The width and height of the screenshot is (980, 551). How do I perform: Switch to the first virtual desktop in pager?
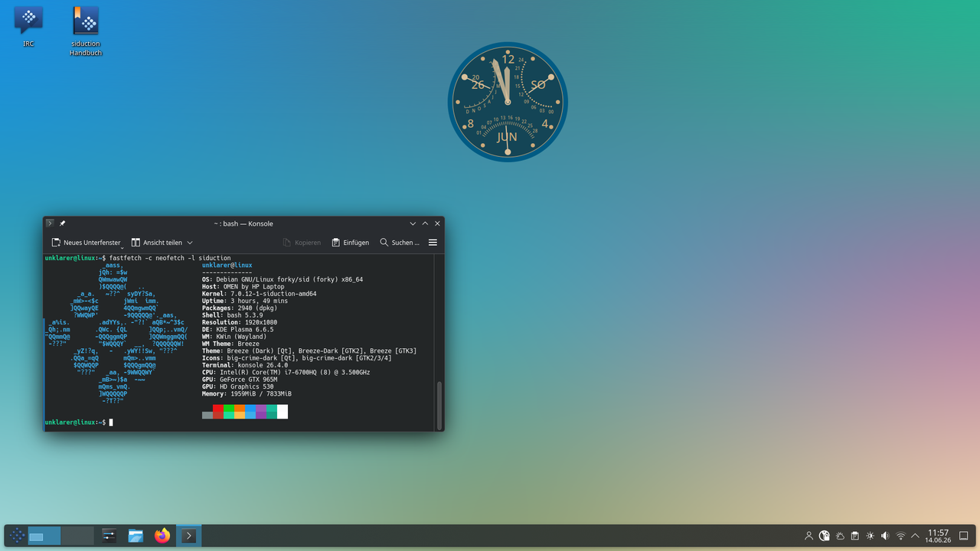point(44,536)
